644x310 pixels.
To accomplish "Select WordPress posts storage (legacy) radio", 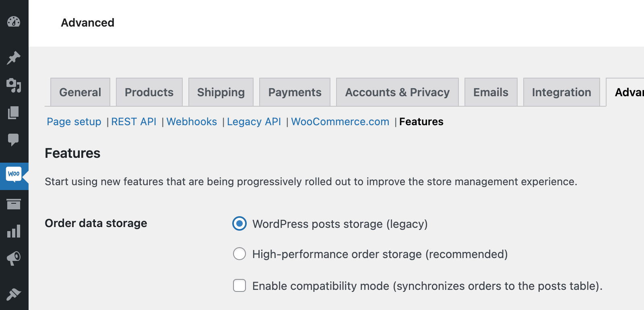I will point(239,223).
